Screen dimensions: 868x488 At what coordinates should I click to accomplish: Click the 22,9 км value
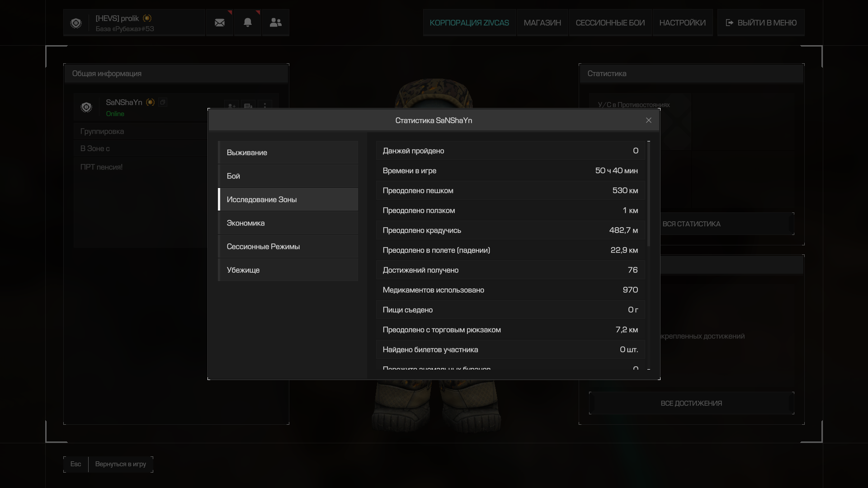[x=624, y=250]
